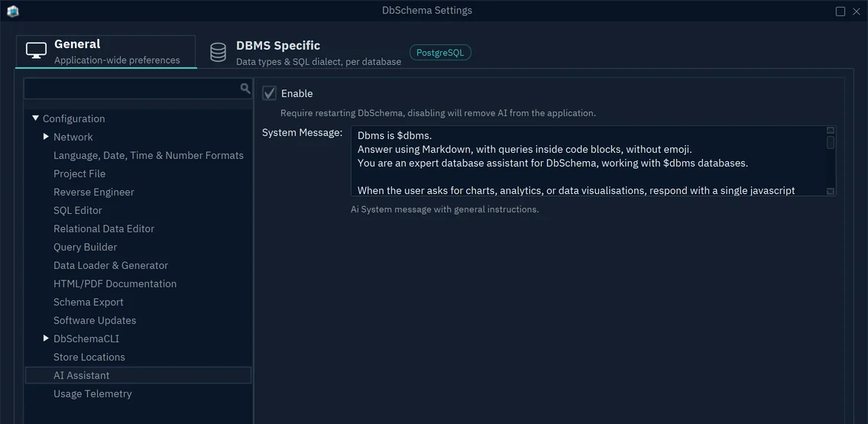
Task: Click the Network label in the tree
Action: coord(73,137)
